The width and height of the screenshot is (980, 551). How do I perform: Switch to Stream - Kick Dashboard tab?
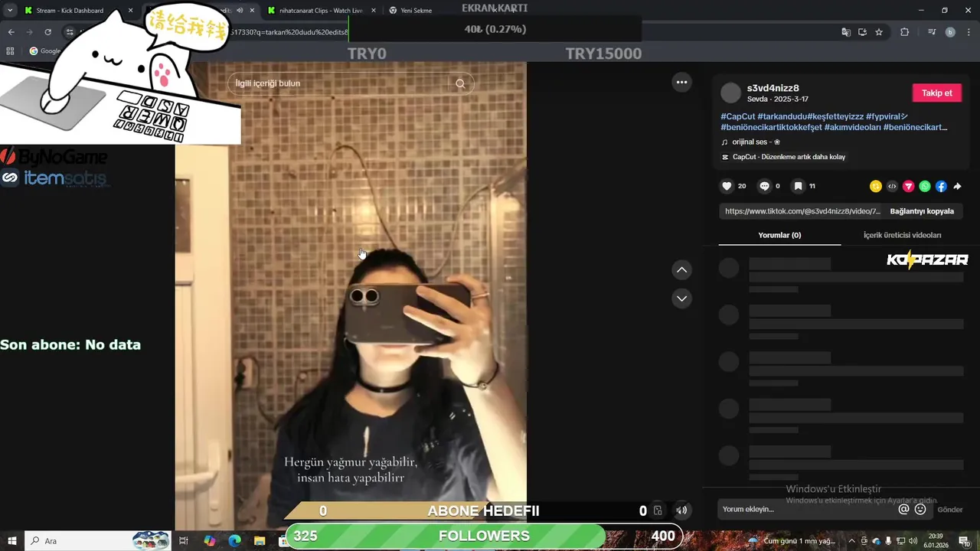point(79,11)
